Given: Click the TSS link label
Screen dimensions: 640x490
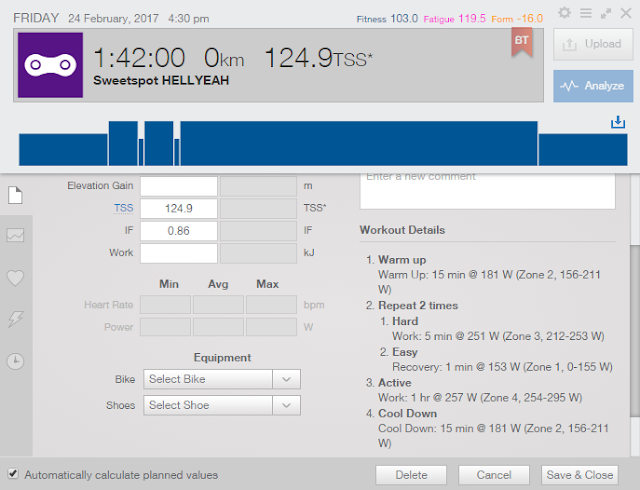Looking at the screenshot, I should click(123, 208).
